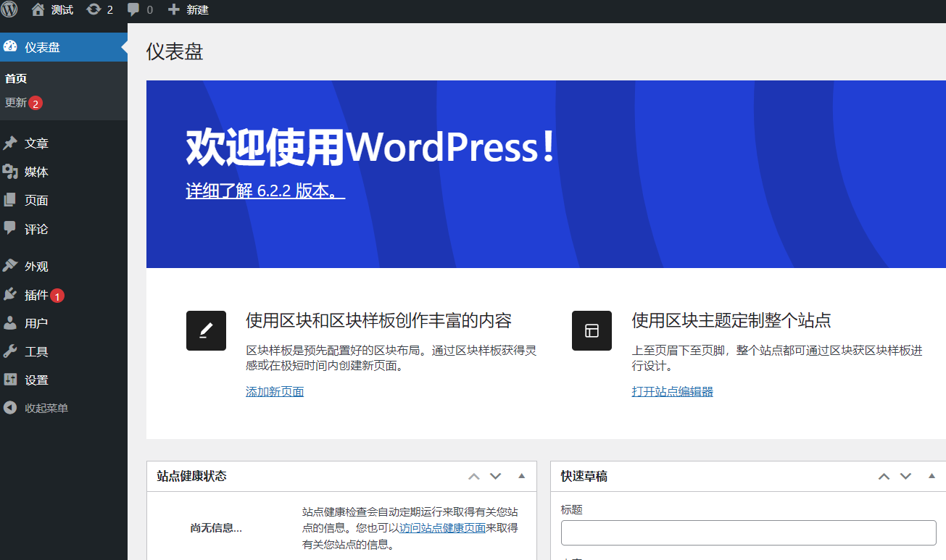The image size is (946, 560).
Task: Open 文章 from the sidebar
Action: coord(36,143)
